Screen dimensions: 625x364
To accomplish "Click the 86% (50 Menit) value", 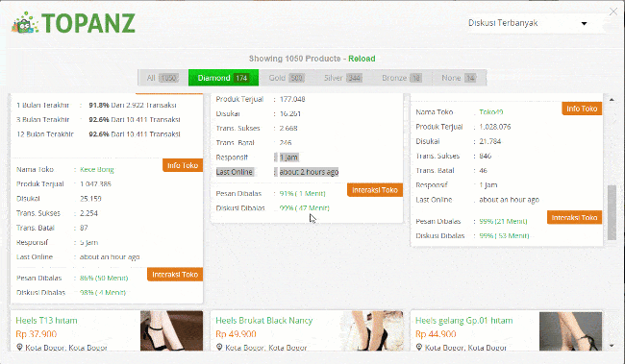I will pos(104,278).
